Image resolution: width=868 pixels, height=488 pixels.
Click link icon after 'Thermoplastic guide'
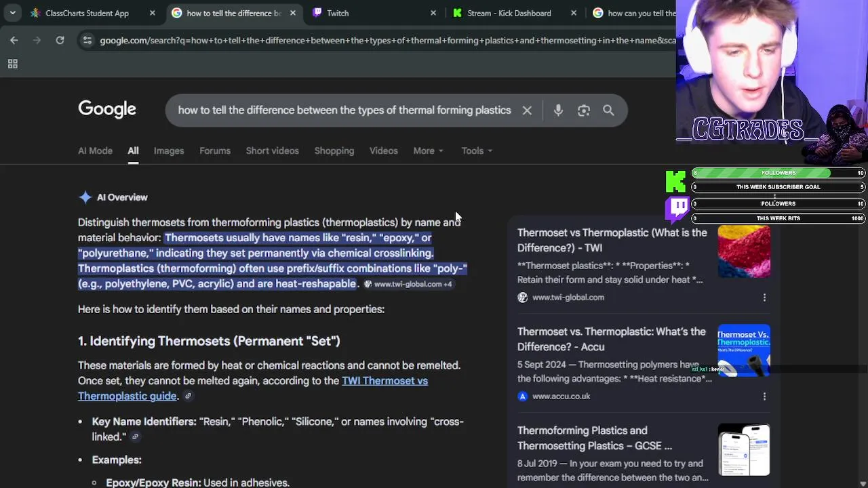pos(189,396)
